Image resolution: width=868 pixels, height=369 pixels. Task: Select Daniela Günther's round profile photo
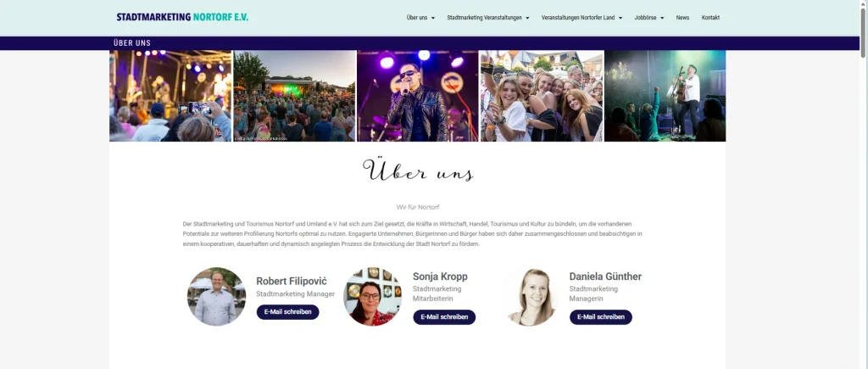point(531,296)
